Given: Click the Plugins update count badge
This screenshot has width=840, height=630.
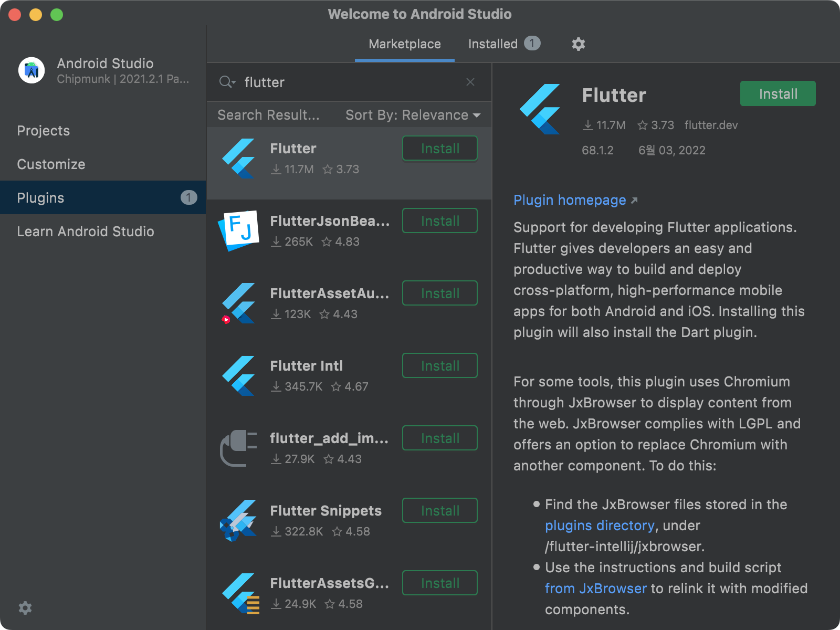Looking at the screenshot, I should [189, 197].
